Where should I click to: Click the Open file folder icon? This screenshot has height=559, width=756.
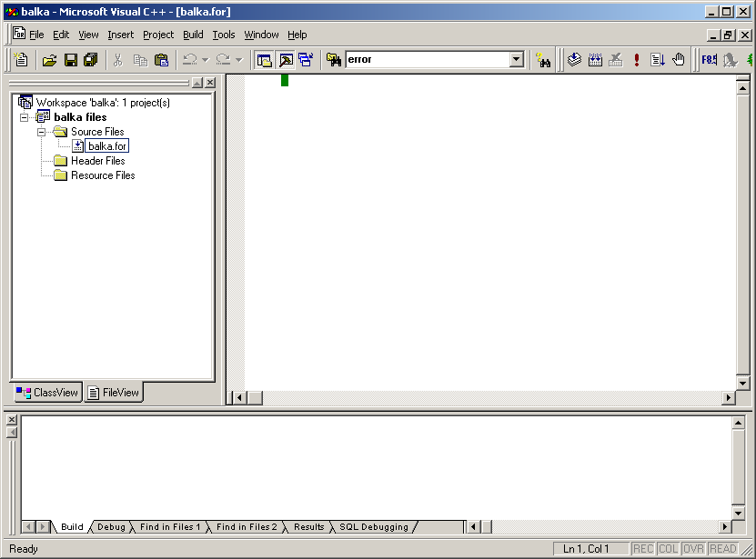(x=49, y=60)
